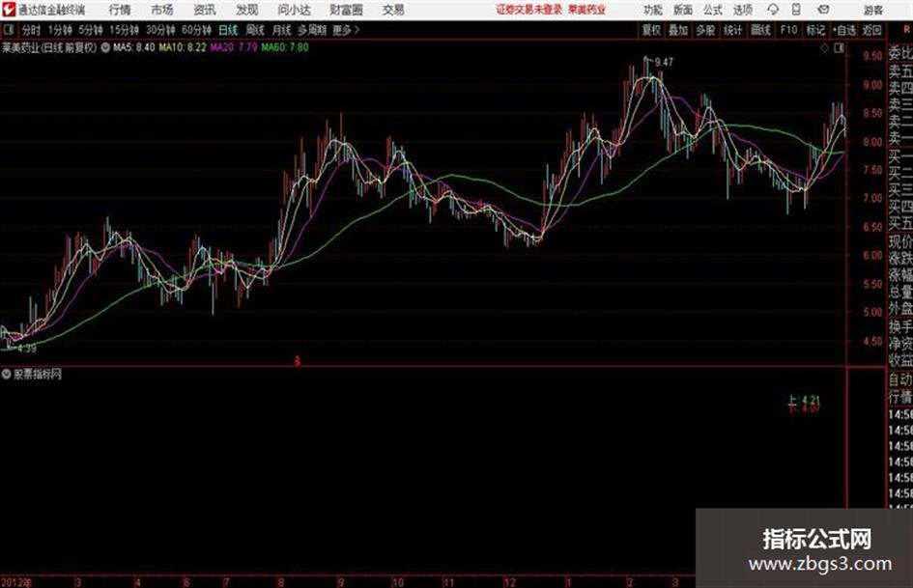Click the 画线 drawing toolbar button
913x588 pixels.
(x=760, y=30)
